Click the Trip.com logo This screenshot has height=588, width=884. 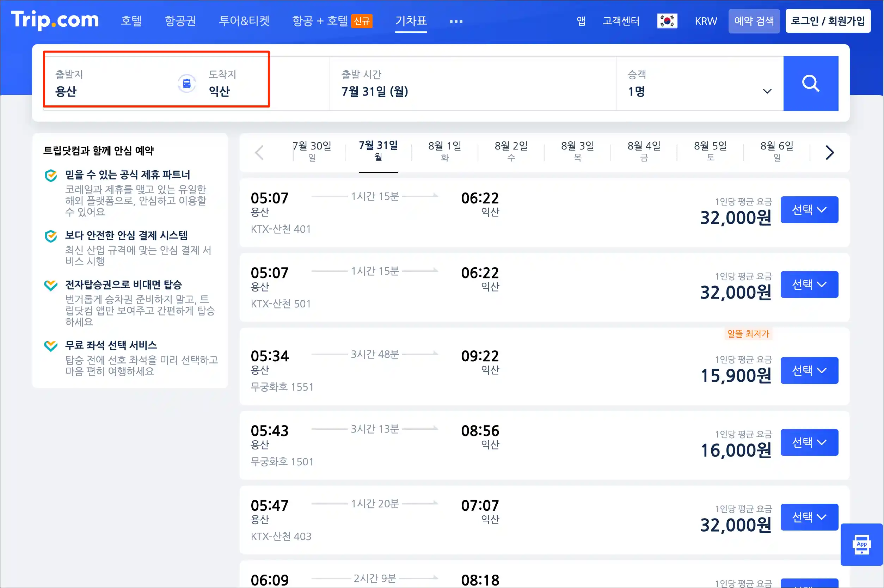coord(55,20)
